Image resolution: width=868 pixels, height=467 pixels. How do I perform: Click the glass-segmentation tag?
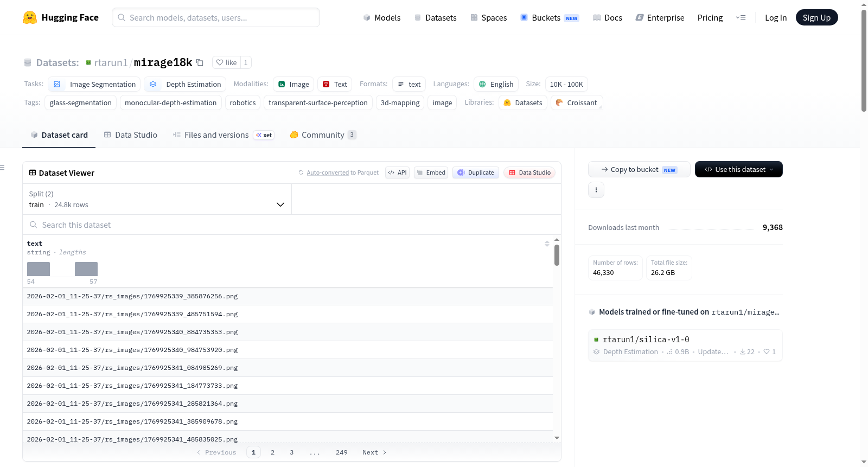pos(81,103)
